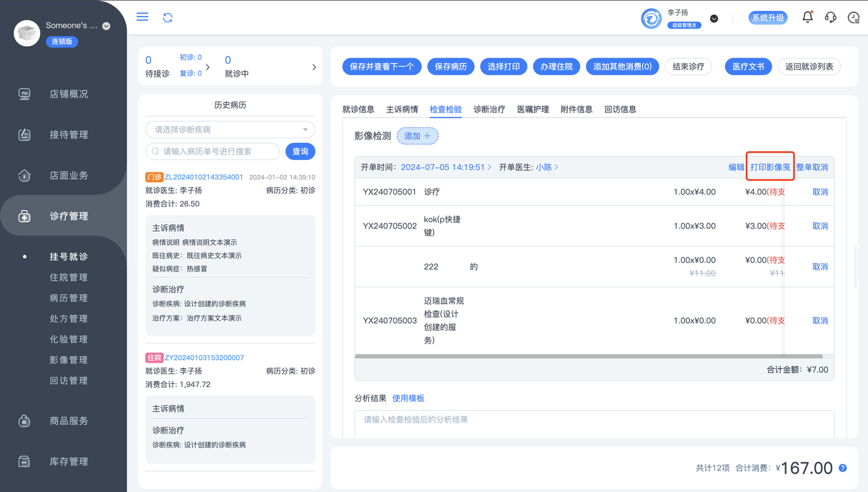Open 库存管理 in the sidebar
This screenshot has width=868, height=492.
point(68,462)
